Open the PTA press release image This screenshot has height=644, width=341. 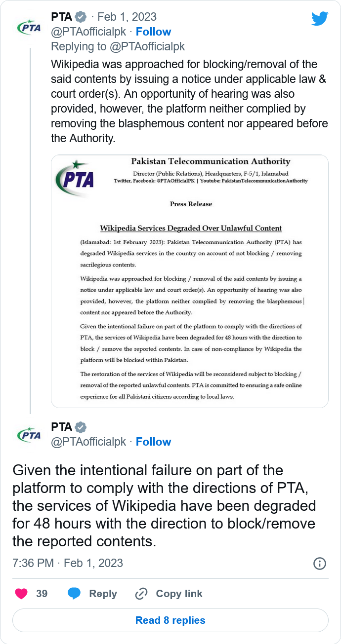point(190,281)
